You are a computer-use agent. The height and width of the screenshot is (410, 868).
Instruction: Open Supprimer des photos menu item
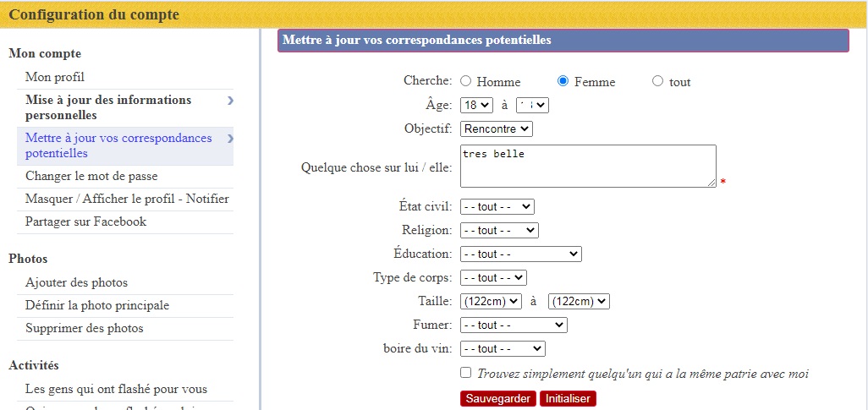tap(85, 328)
